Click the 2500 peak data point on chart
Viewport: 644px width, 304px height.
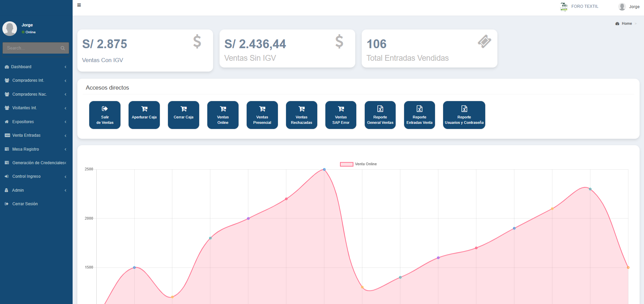point(324,169)
